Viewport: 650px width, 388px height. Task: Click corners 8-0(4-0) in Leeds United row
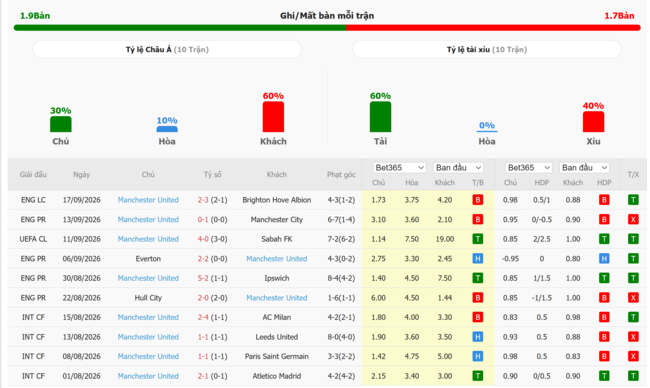coord(341,337)
